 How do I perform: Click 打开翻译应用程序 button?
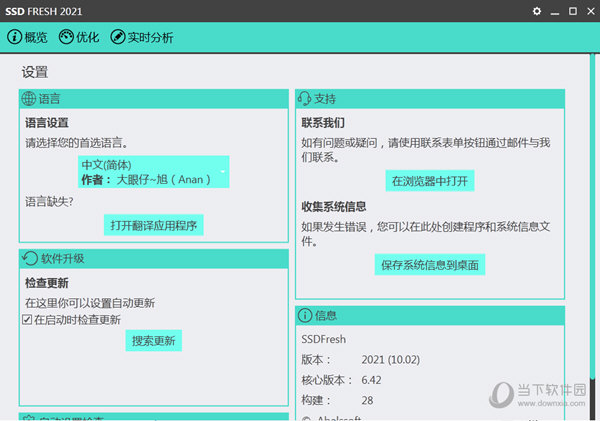pyautogui.click(x=153, y=225)
